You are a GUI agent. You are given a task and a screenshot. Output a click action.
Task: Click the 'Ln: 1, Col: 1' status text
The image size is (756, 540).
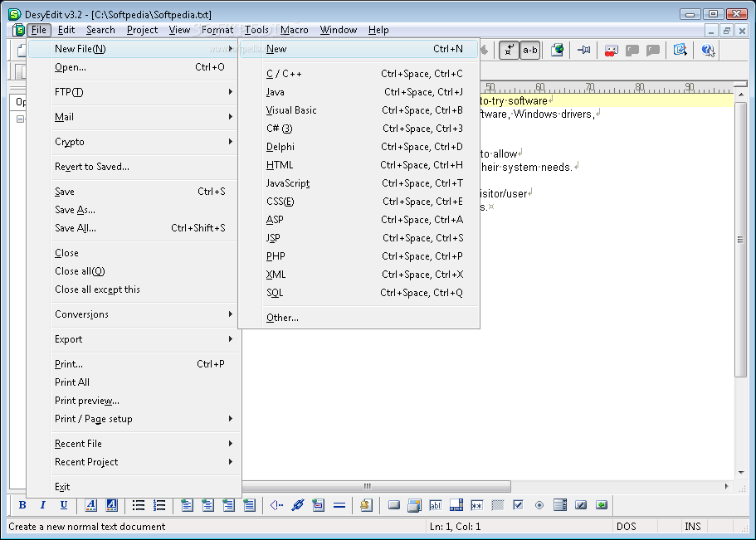[x=455, y=527]
